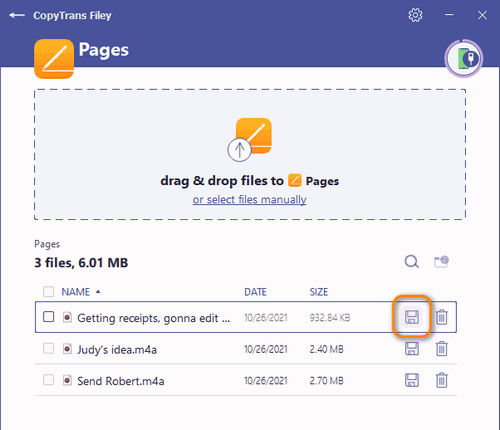Viewport: 500px width, 430px height.
Task: Check the box for Judy's idea.m4a
Action: click(x=48, y=349)
